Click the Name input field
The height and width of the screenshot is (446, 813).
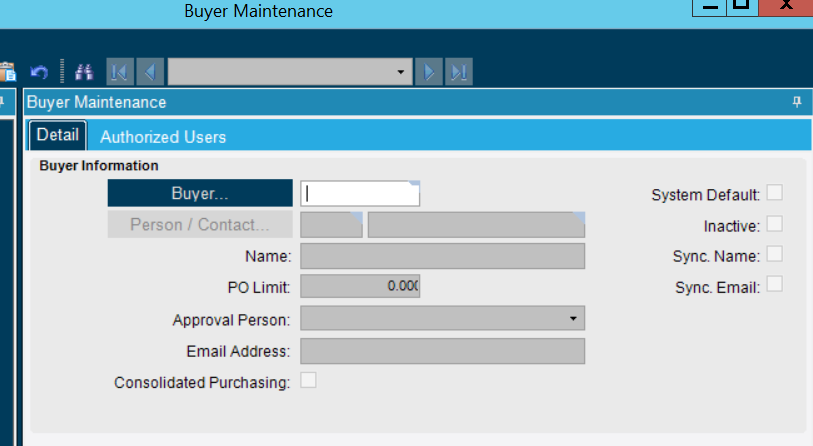tap(443, 256)
